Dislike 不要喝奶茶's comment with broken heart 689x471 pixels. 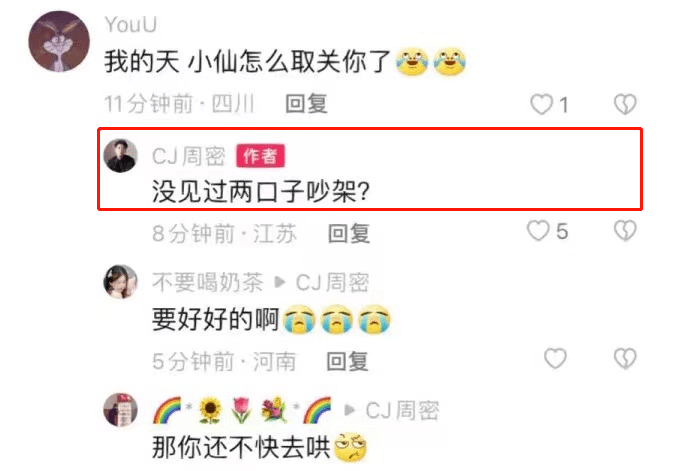coord(625,359)
